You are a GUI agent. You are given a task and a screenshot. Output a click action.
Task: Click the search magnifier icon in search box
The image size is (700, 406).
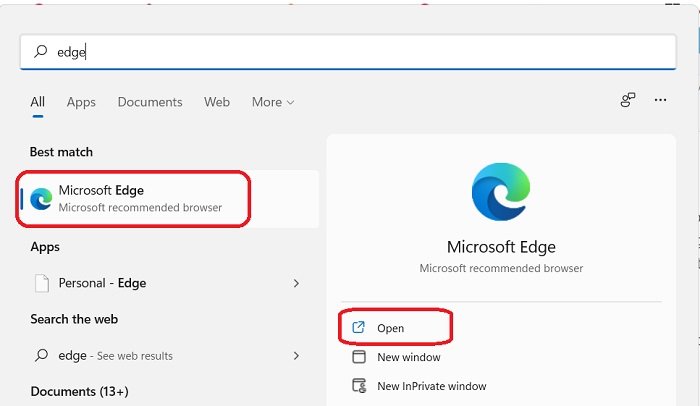41,51
